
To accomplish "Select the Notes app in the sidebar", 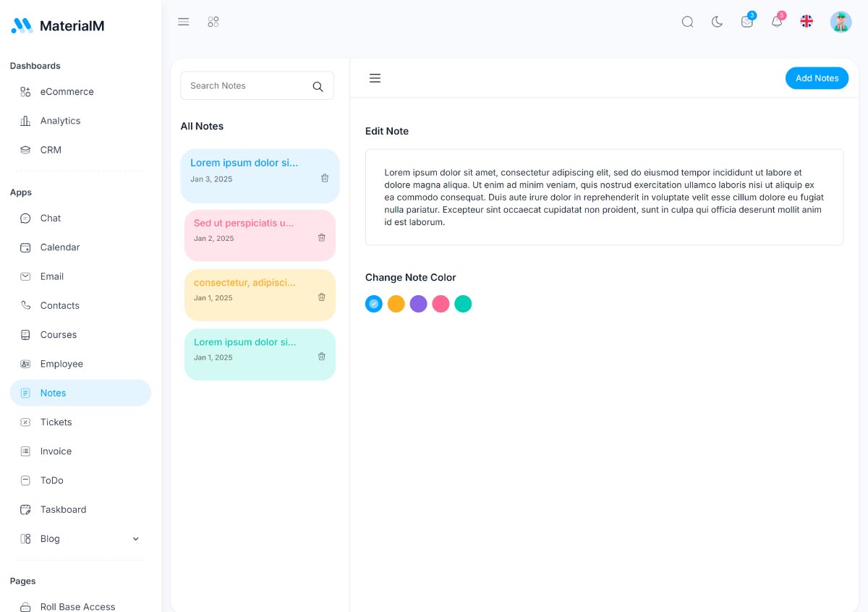I will [53, 392].
